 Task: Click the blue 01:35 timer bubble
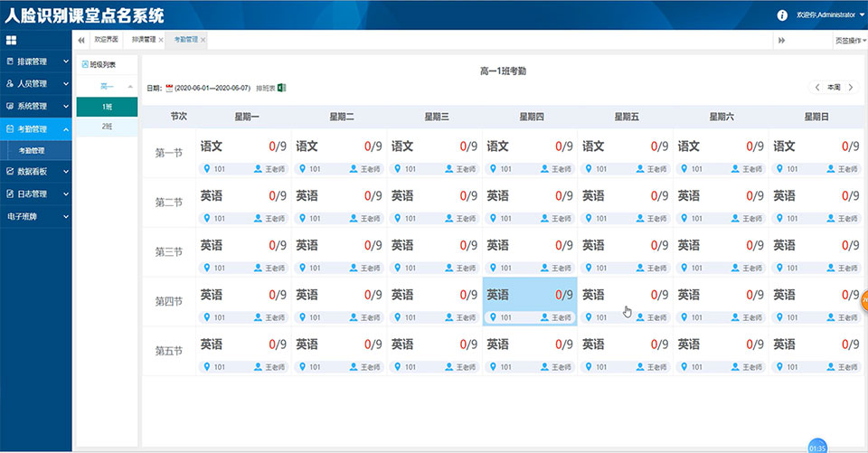click(817, 446)
